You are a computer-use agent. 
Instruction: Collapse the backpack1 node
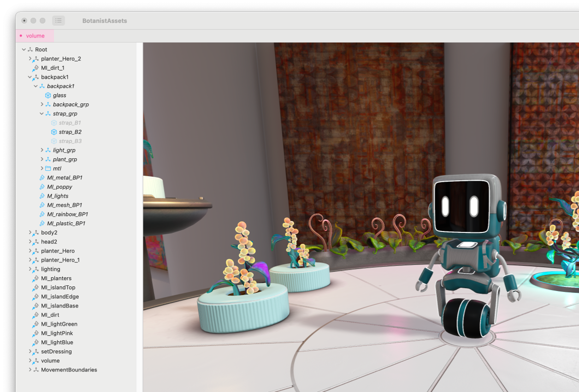(29, 77)
